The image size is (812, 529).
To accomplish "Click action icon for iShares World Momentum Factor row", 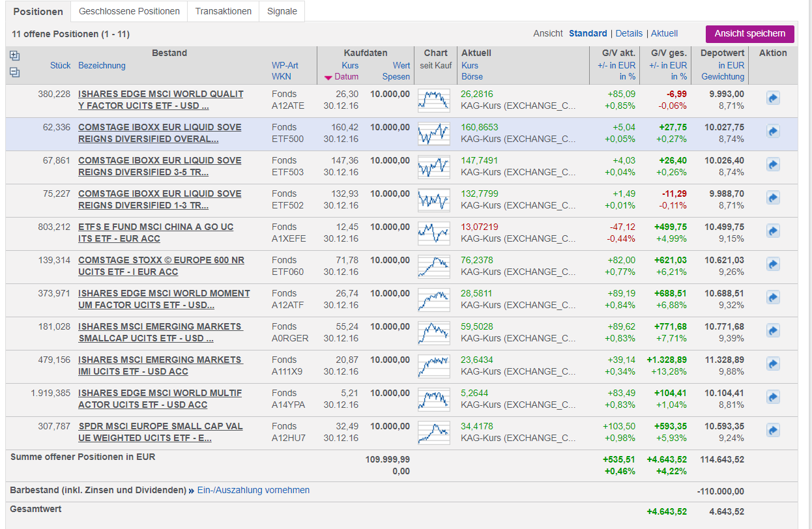I will [x=773, y=298].
